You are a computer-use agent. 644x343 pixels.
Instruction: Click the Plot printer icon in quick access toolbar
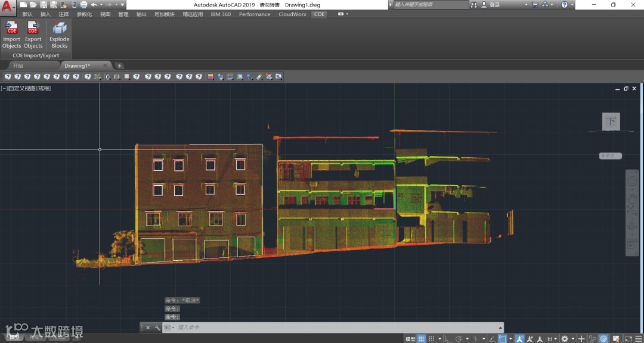tap(83, 5)
